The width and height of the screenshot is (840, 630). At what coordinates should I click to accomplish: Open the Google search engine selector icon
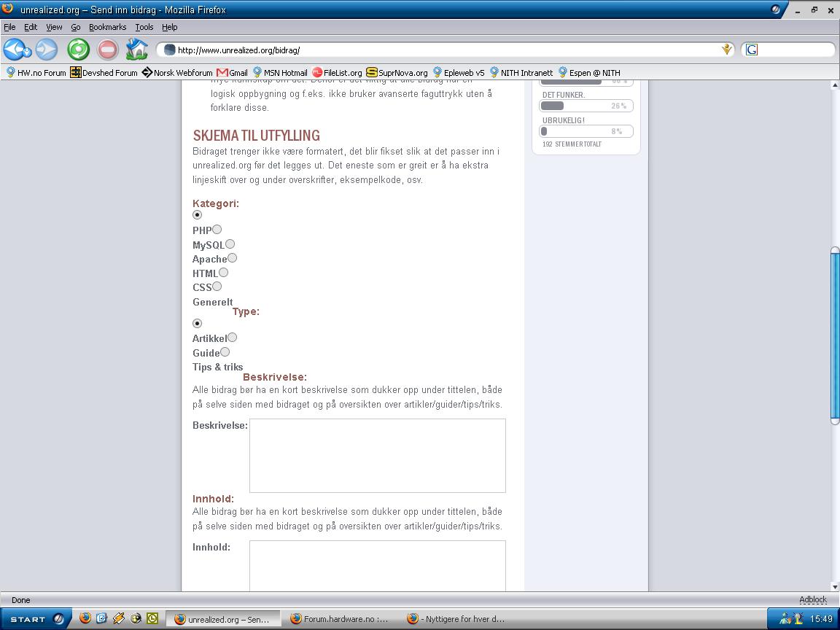(752, 50)
